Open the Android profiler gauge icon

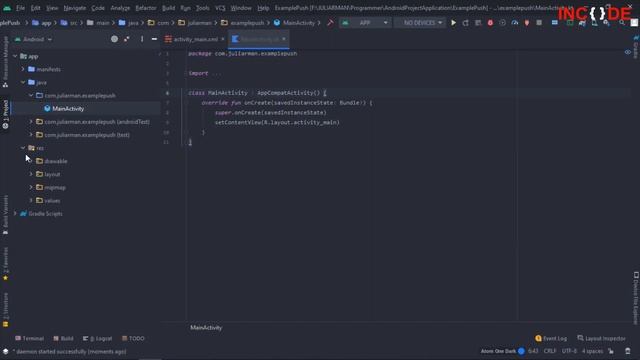point(515,23)
